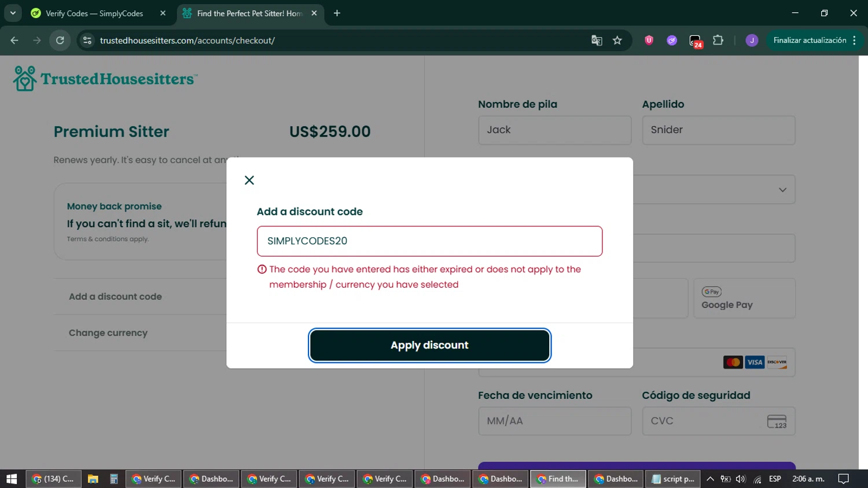The height and width of the screenshot is (488, 868).
Task: Click the discount code input field
Action: 429,241
